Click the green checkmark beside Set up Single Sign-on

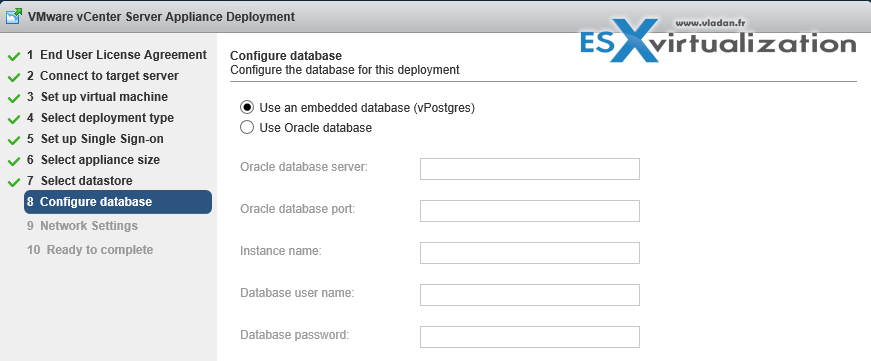click(14, 139)
